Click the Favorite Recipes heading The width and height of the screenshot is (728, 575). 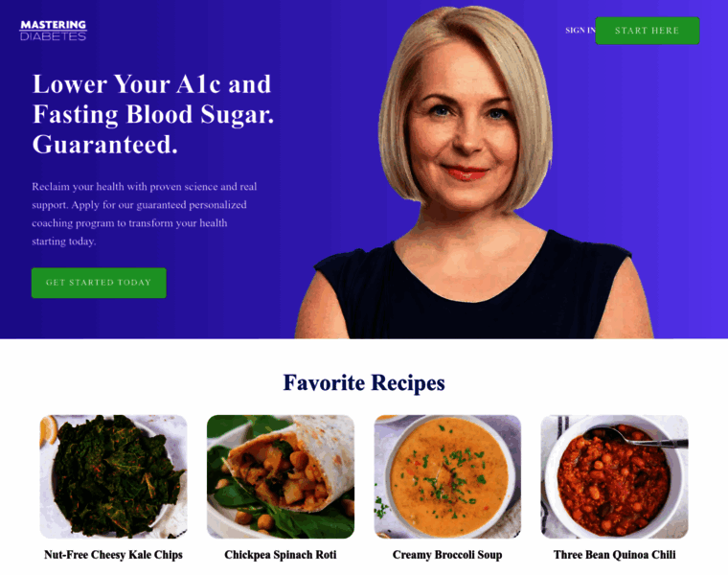coord(364,382)
